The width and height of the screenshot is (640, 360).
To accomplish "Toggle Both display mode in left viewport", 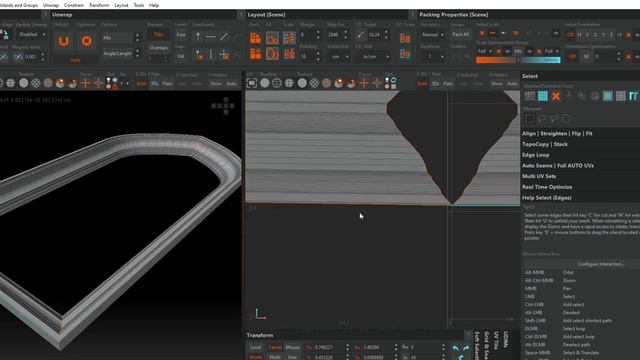I will (x=142, y=84).
